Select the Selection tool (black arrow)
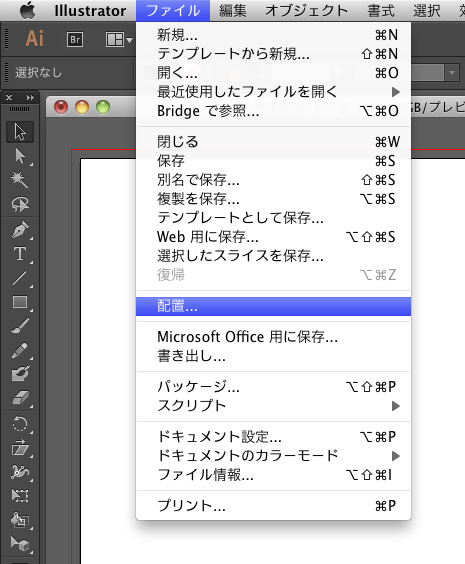 click(20, 132)
